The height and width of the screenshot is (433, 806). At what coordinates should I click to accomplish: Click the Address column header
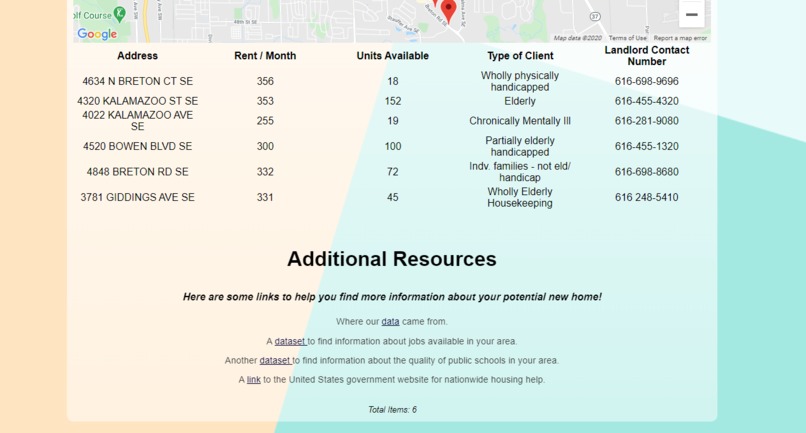(x=137, y=56)
